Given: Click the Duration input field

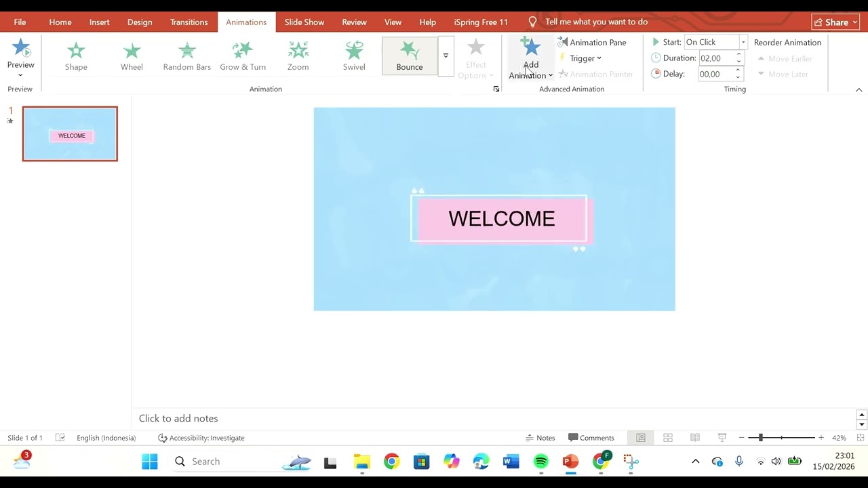Looking at the screenshot, I should pyautogui.click(x=716, y=58).
